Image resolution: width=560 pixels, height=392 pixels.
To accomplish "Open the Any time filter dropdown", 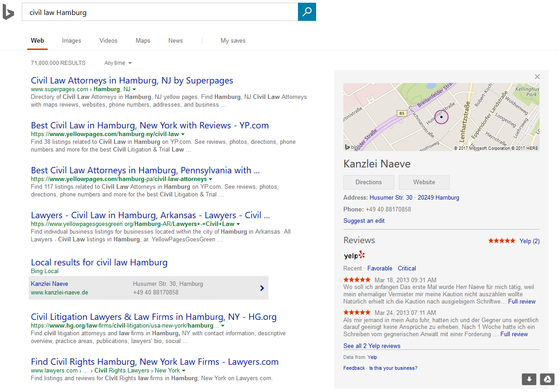I will pyautogui.click(x=118, y=63).
